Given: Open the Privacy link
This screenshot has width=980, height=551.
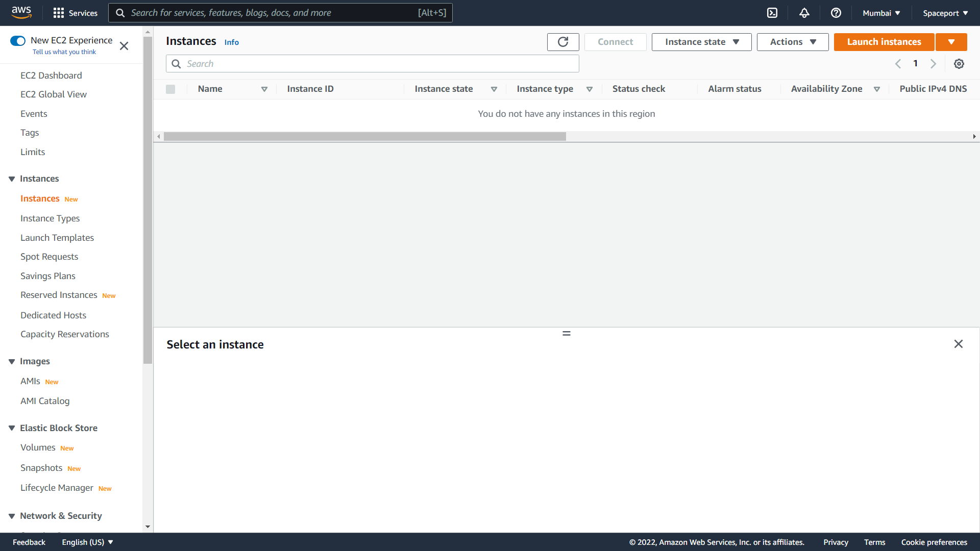Looking at the screenshot, I should (x=836, y=542).
